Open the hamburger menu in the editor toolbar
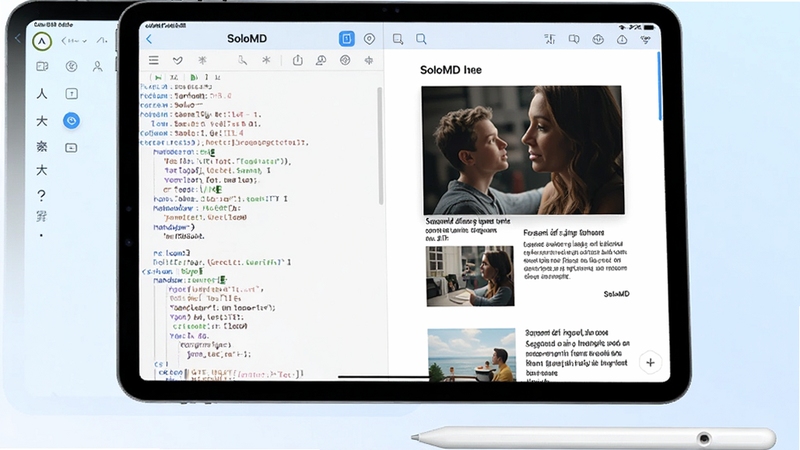Screen dimensions: 800x450 [x=154, y=60]
